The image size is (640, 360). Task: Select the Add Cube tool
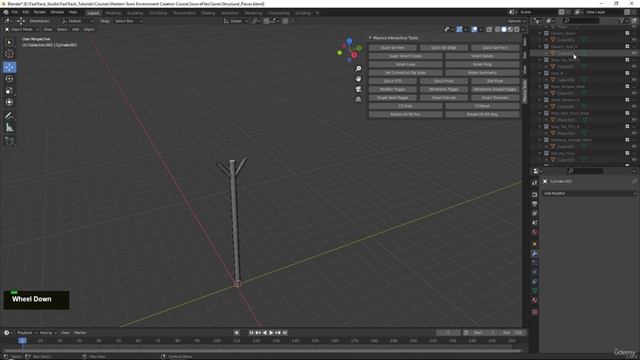point(9,141)
